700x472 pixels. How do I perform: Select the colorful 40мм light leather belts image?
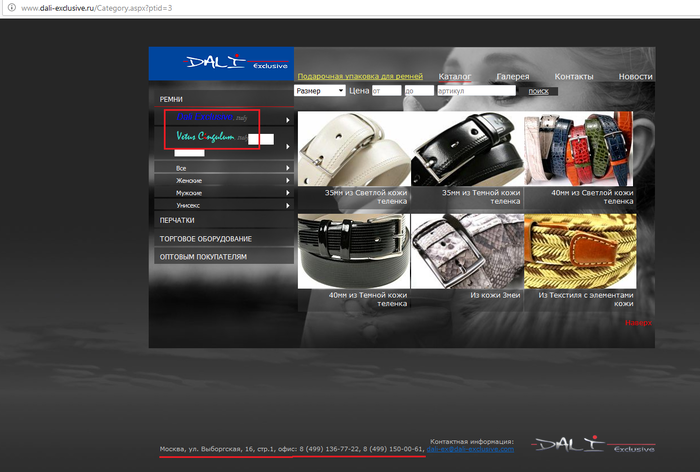(579, 148)
